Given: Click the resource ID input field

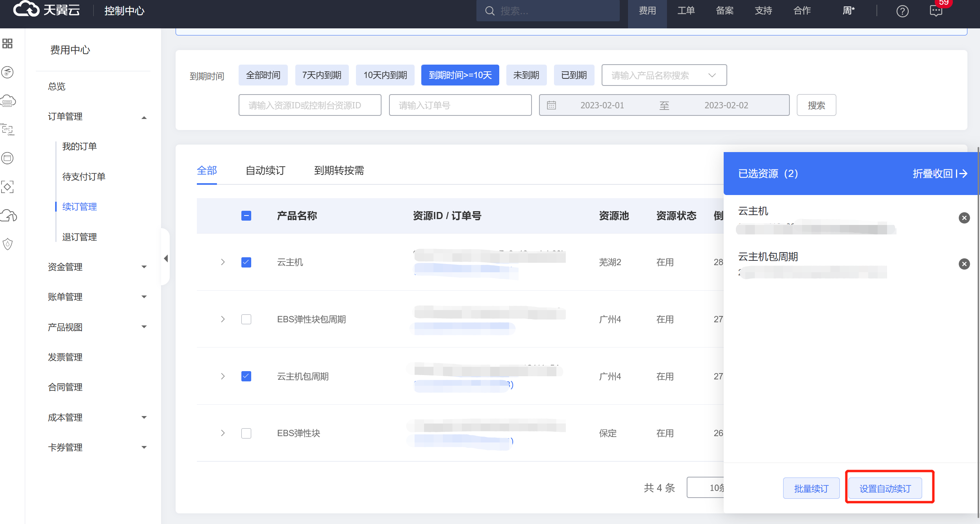Looking at the screenshot, I should pyautogui.click(x=309, y=105).
